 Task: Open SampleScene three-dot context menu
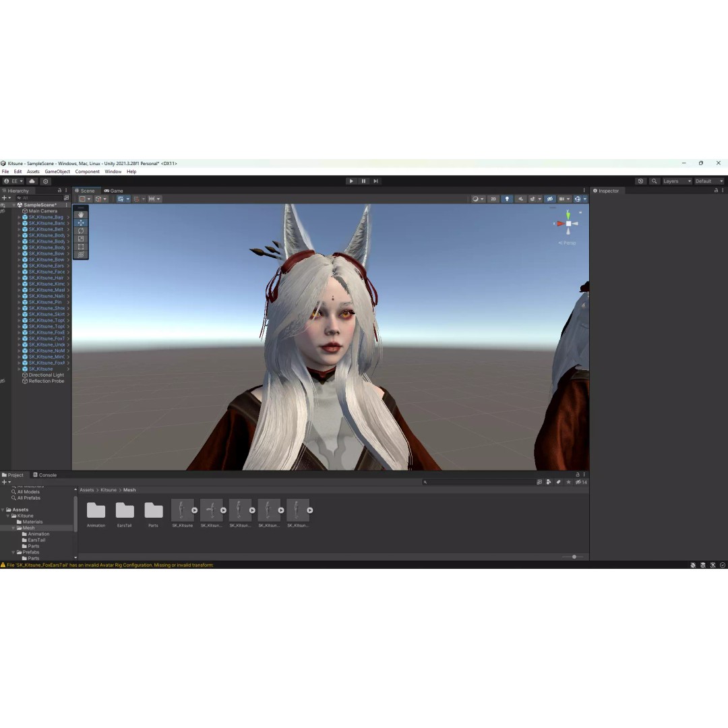tap(66, 205)
